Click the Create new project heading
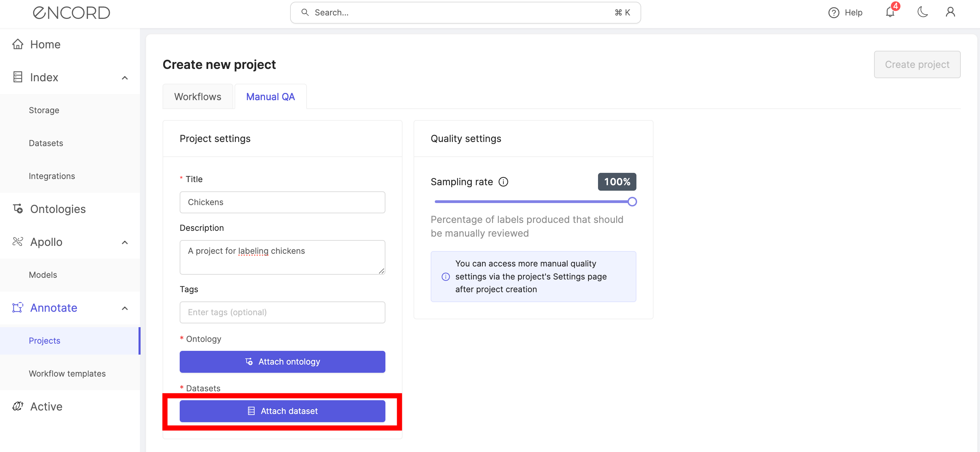This screenshot has height=452, width=980. point(219,65)
